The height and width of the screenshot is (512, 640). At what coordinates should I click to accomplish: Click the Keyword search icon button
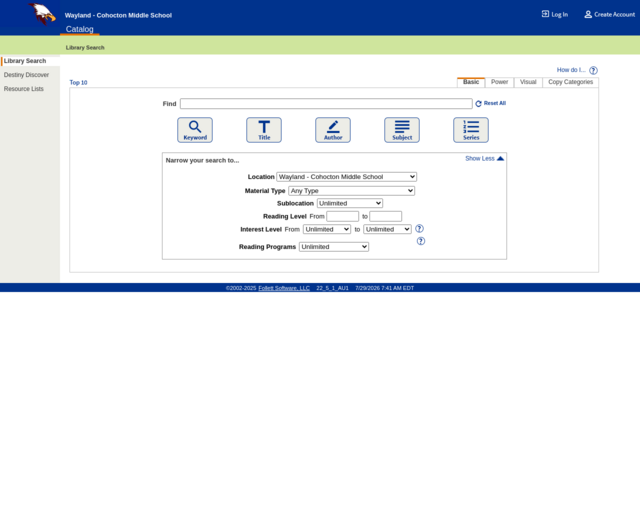[x=195, y=130]
